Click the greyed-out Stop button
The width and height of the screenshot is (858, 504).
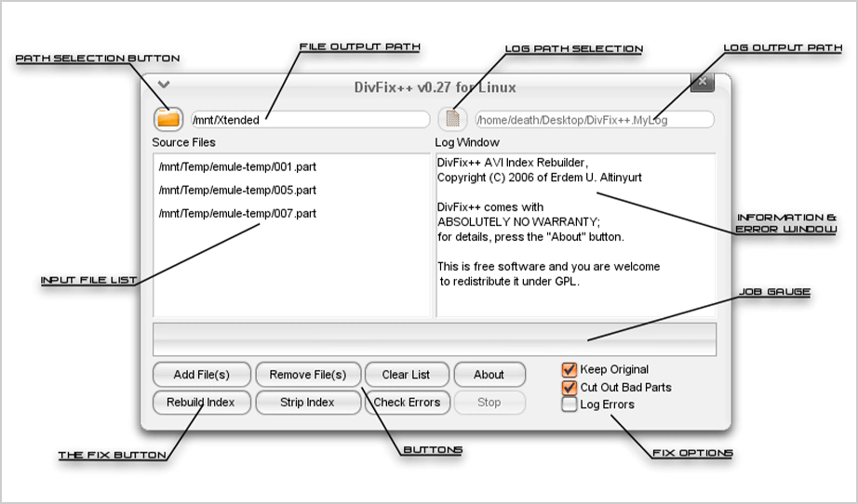pos(489,403)
